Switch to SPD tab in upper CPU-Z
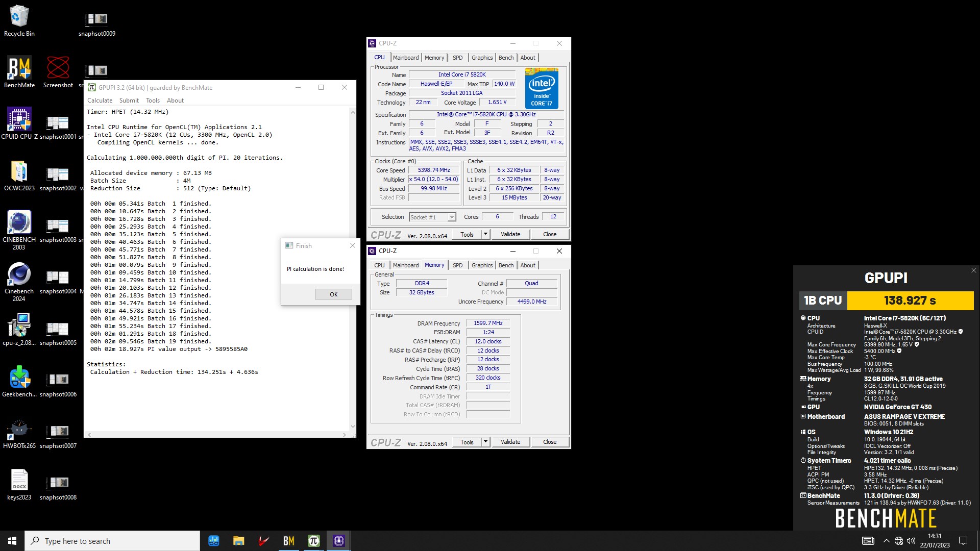 (458, 58)
